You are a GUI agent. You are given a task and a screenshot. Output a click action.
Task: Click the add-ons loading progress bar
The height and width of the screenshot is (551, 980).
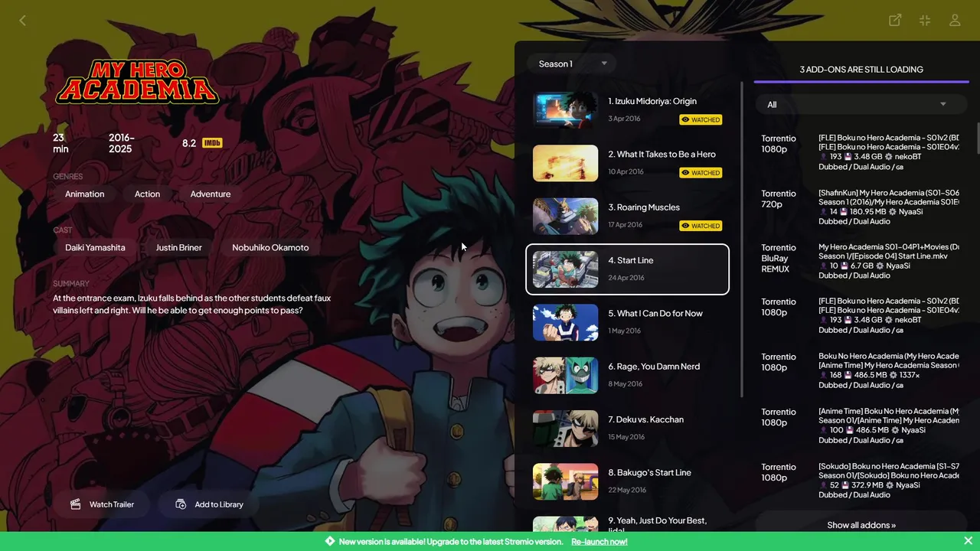(861, 81)
